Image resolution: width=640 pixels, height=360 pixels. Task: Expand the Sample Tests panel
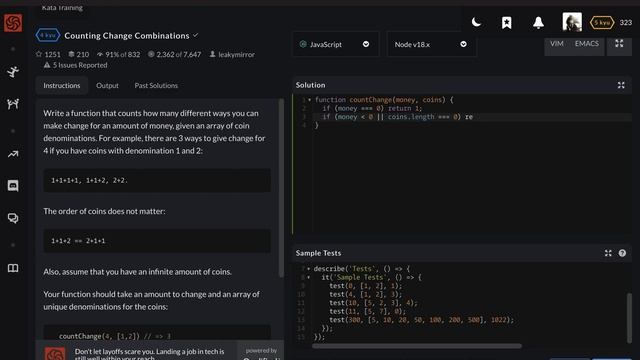pos(608,253)
